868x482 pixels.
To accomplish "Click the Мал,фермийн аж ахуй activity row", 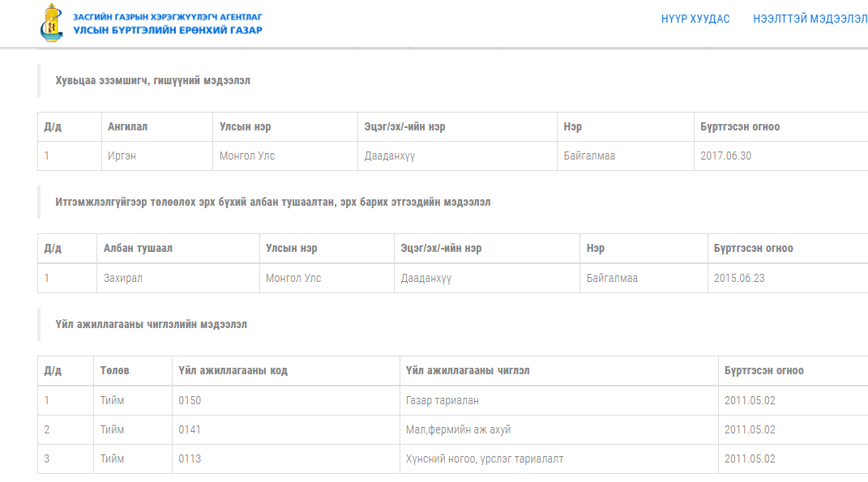I will coord(458,430).
